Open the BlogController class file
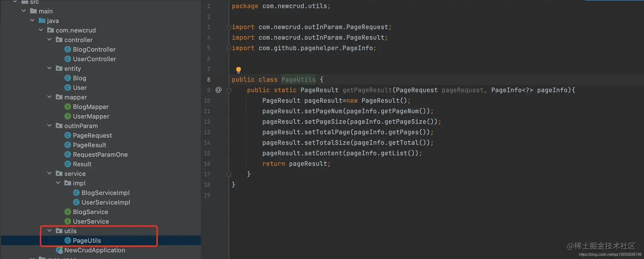Image resolution: width=644 pixels, height=259 pixels. [94, 49]
